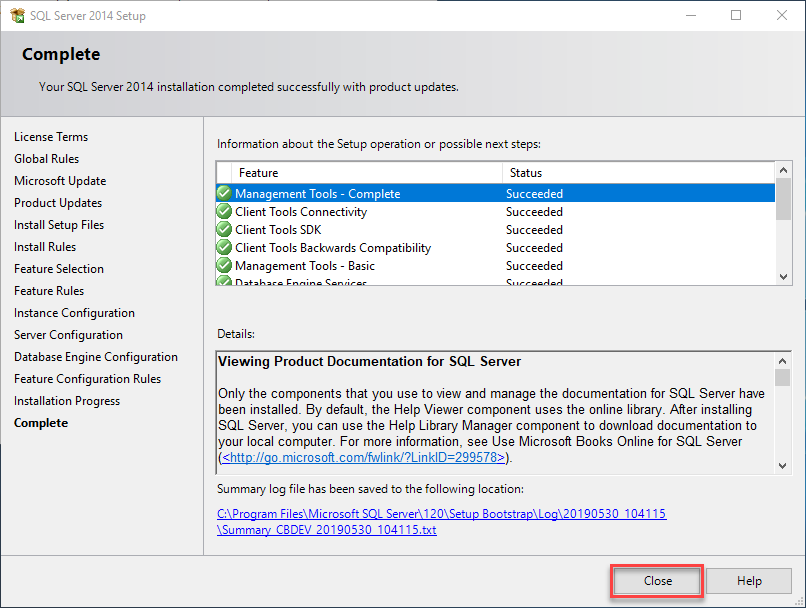The height and width of the screenshot is (608, 806).
Task: Click green check icon beside Client Tools Connectivity
Action: tap(224, 211)
